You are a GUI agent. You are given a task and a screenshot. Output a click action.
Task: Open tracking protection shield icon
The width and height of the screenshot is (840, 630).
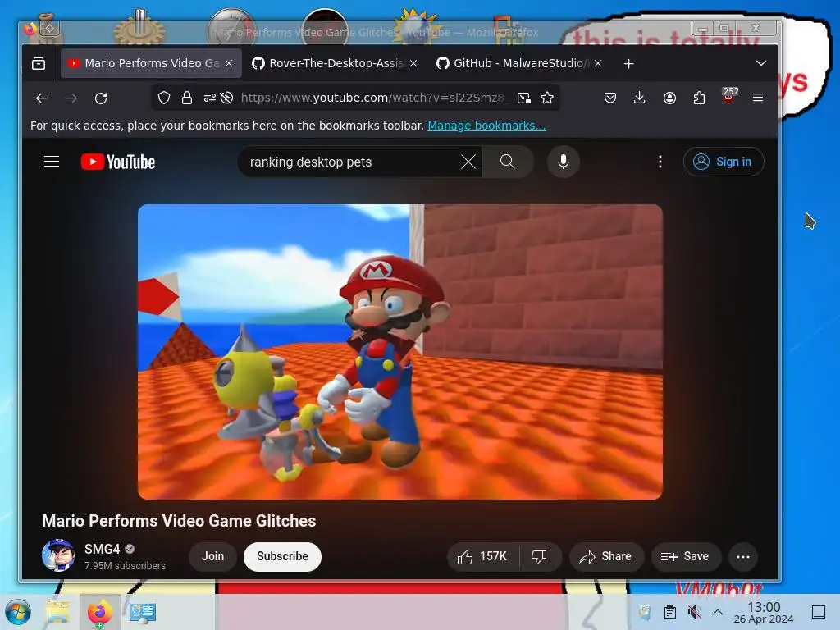coord(164,98)
